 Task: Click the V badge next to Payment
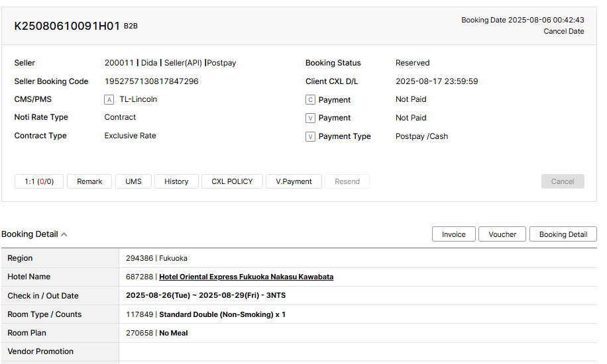(x=310, y=118)
